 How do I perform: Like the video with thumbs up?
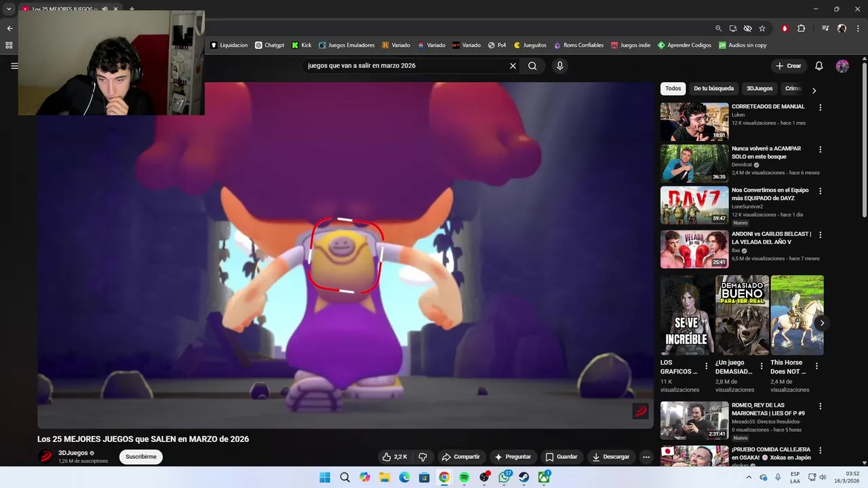pos(395,457)
